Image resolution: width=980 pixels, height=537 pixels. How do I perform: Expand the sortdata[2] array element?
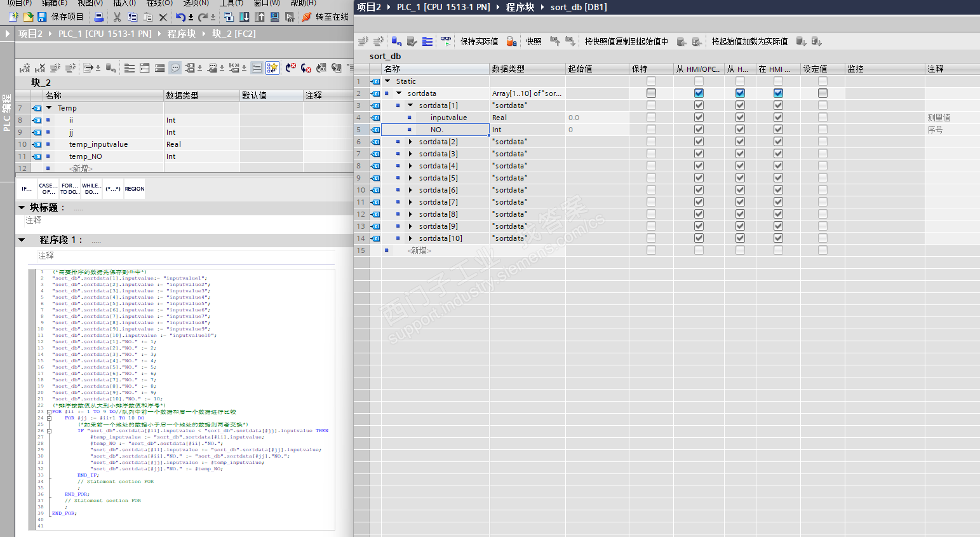pos(410,142)
